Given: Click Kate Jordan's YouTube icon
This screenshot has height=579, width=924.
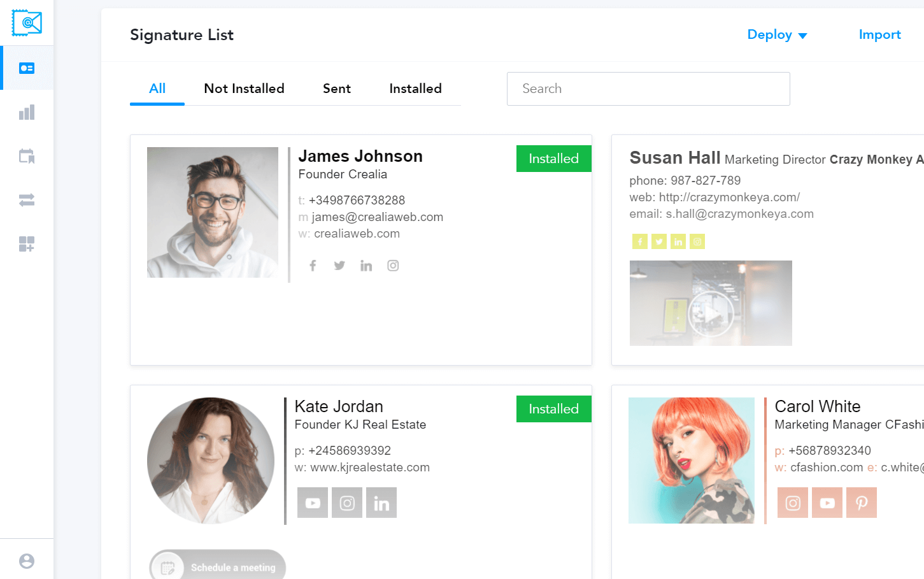Looking at the screenshot, I should coord(313,503).
